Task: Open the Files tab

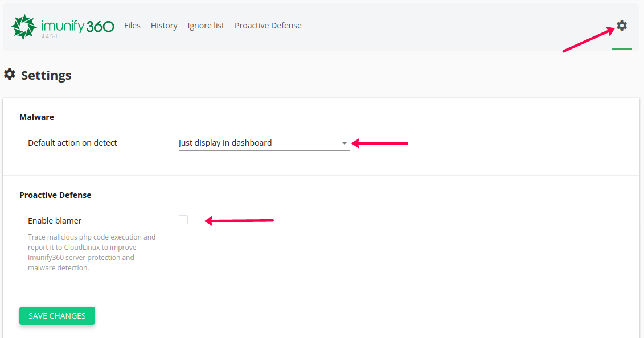Action: pyautogui.click(x=132, y=26)
